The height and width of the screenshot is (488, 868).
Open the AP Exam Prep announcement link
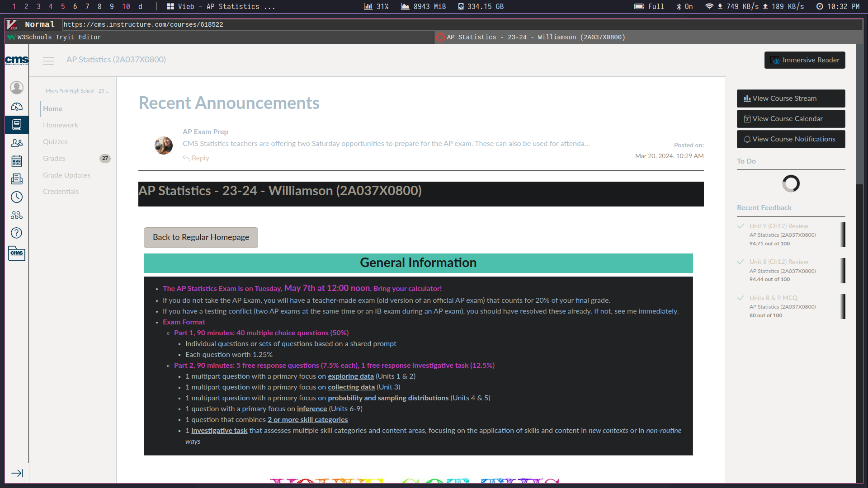click(205, 131)
